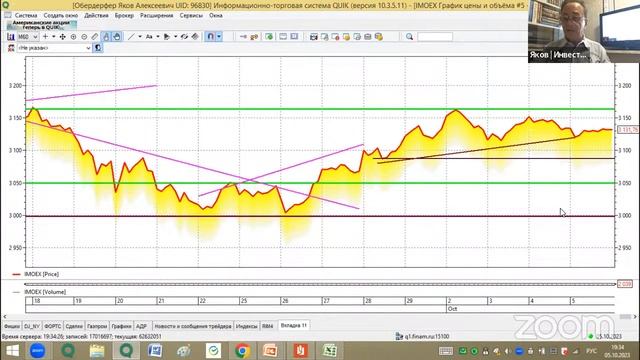
Task: Click the camera snapshot icon
Action: pos(313,37)
